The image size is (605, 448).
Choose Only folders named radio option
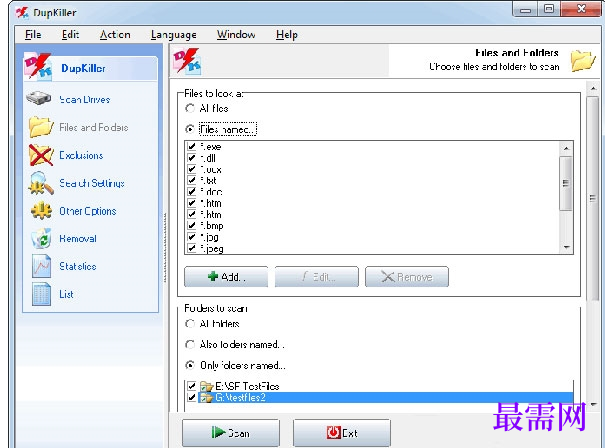[189, 365]
